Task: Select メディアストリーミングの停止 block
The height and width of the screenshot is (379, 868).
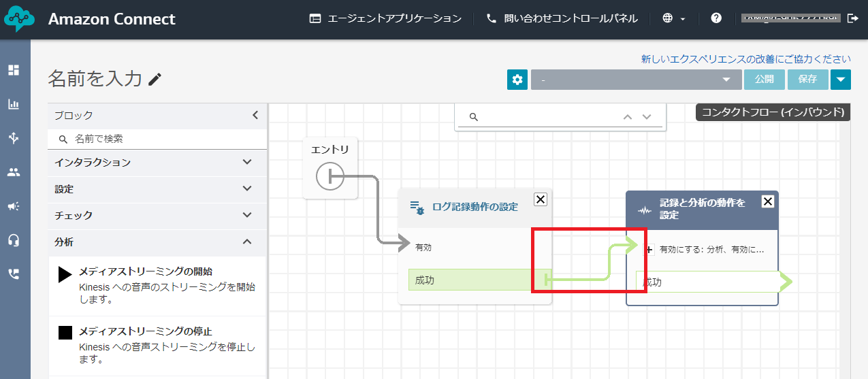Action: pos(157,346)
